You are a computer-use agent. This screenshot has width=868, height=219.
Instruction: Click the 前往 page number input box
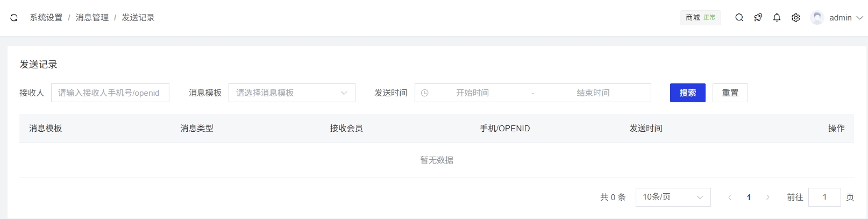coord(824,197)
